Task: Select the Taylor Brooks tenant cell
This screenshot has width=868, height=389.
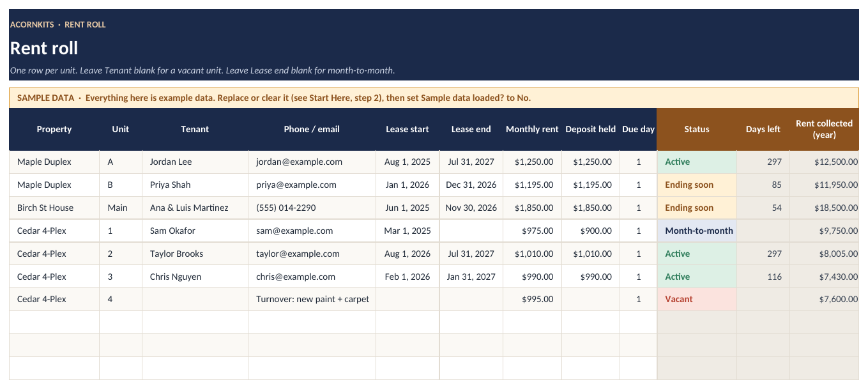Action: tap(195, 254)
